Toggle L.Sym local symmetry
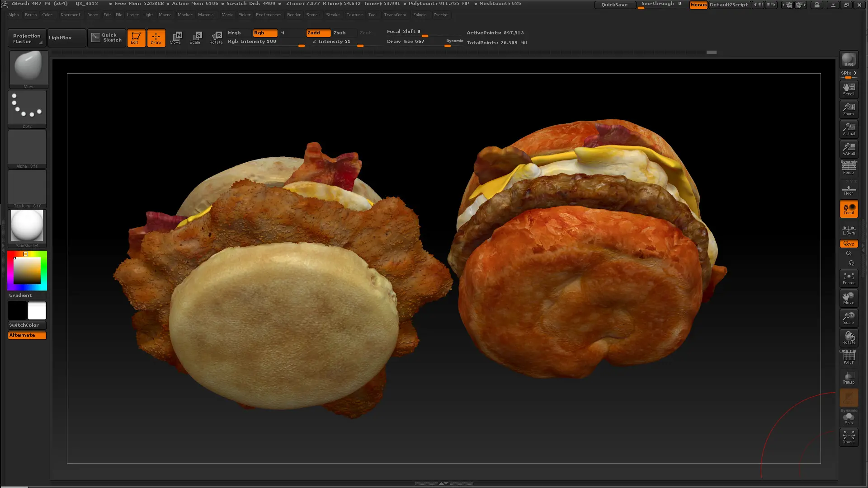 pos(849,229)
